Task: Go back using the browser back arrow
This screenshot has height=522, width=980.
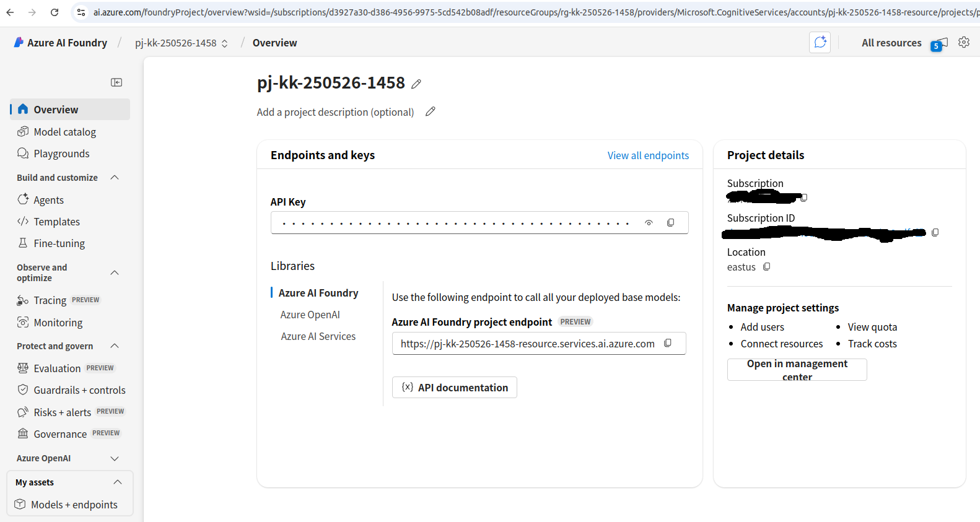Action: coord(10,12)
